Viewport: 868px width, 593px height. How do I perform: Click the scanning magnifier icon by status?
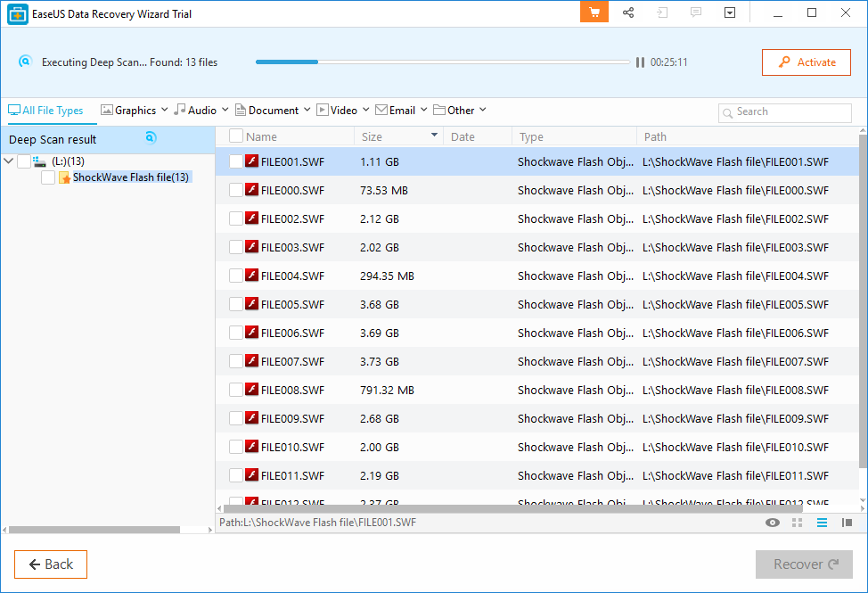[x=25, y=62]
